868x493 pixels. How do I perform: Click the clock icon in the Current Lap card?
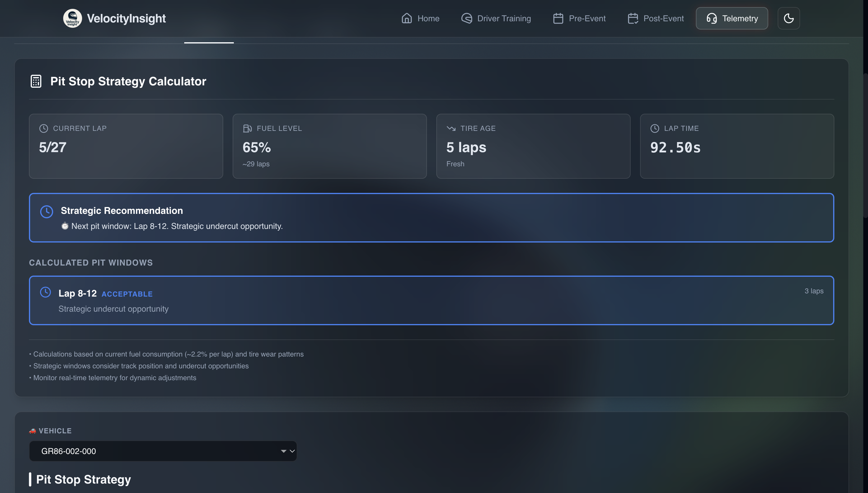pos(44,128)
